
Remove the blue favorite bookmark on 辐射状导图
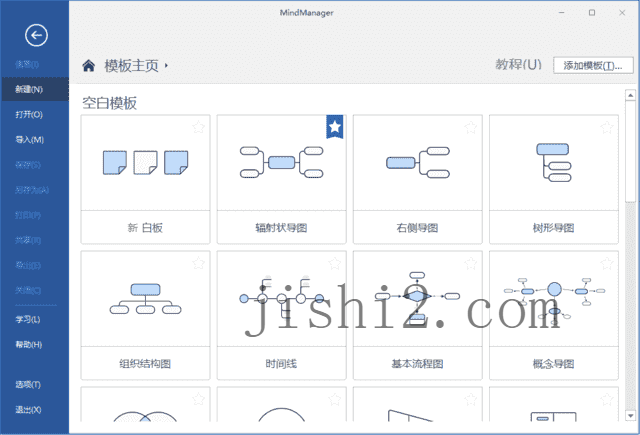335,127
